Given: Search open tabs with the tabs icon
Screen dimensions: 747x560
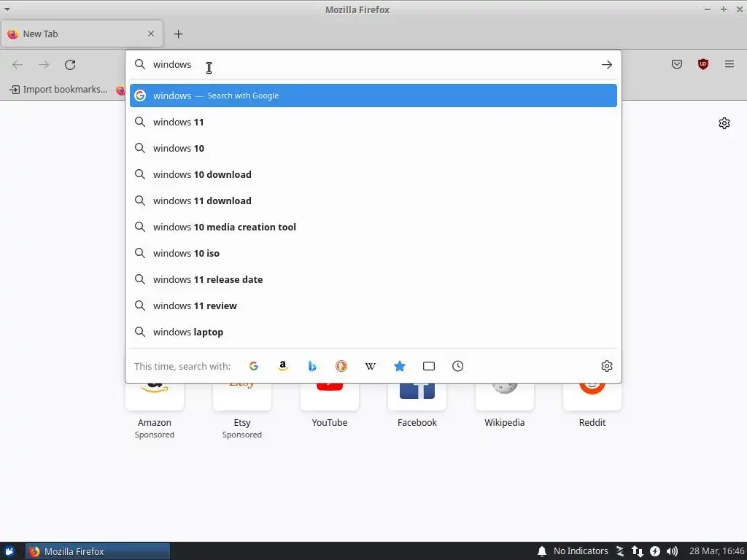Looking at the screenshot, I should [429, 366].
